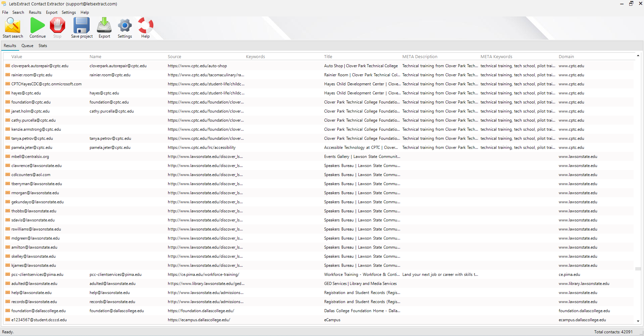Click the LetsExtract logo in the title bar
Viewport: 644px width, 336px height.
click(4, 4)
